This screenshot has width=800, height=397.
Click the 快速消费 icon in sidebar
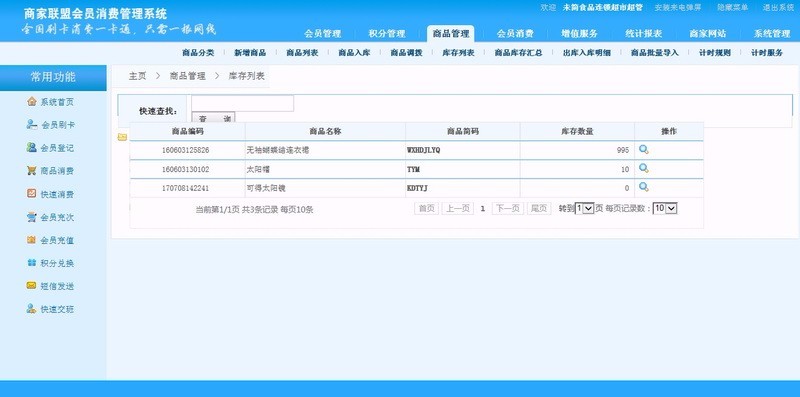pos(32,194)
